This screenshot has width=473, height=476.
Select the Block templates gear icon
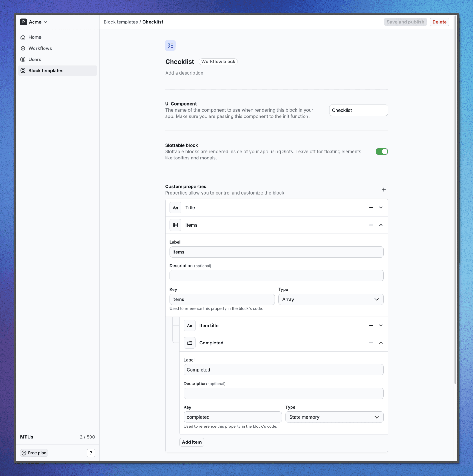tap(23, 70)
